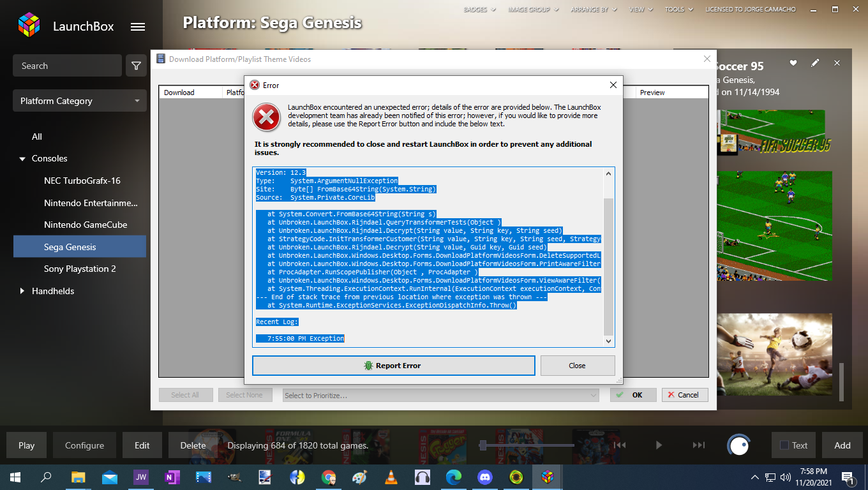Click OK in download videos dialog
868x490 pixels.
(x=633, y=395)
